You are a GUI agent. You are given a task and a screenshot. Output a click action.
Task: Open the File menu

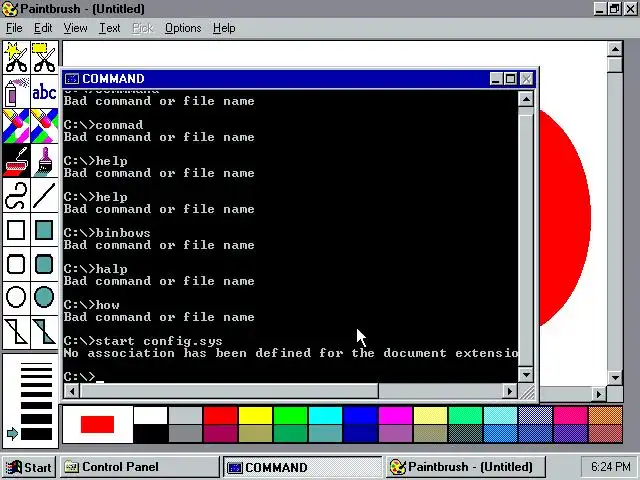click(14, 28)
